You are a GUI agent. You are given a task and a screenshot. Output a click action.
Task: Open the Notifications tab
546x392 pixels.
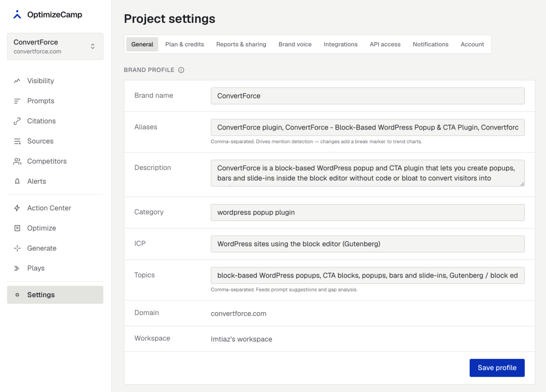point(430,44)
